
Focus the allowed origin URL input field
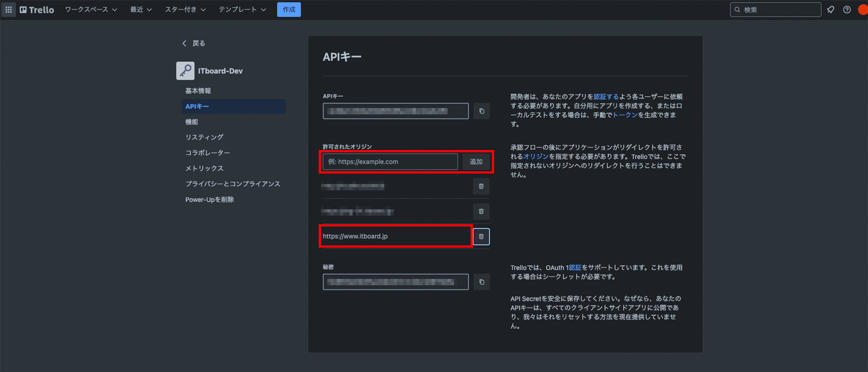click(390, 162)
